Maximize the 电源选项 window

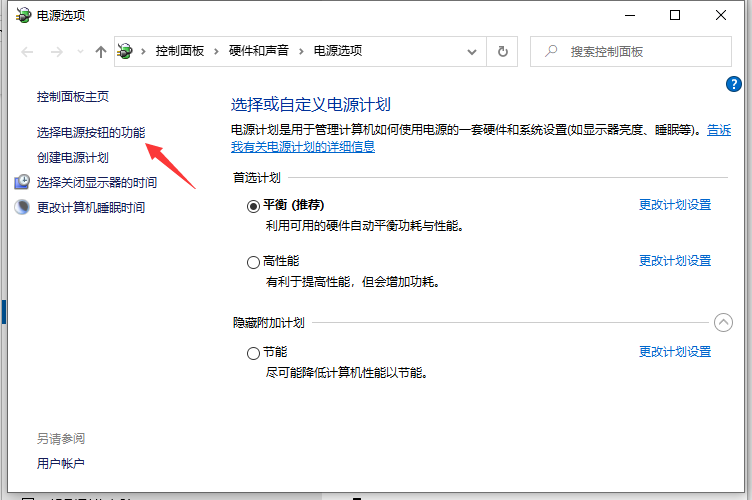675,15
